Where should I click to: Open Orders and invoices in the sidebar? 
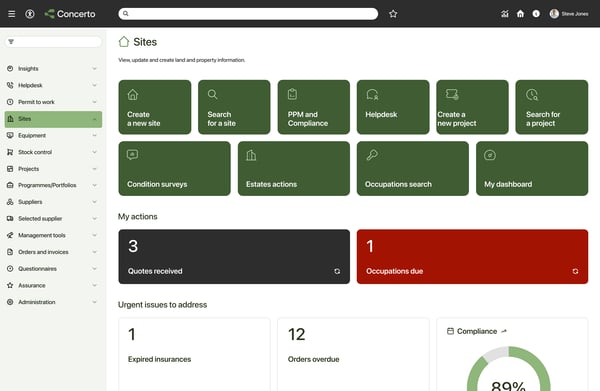[53, 252]
